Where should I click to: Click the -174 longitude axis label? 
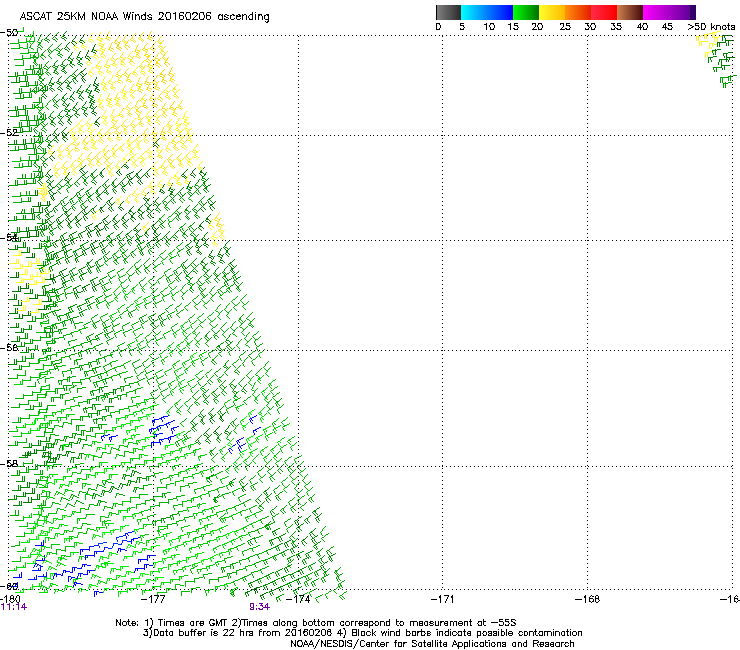299,599
